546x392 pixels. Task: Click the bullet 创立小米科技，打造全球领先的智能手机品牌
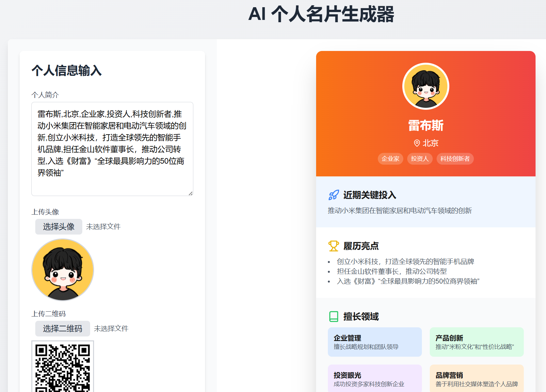[406, 262]
